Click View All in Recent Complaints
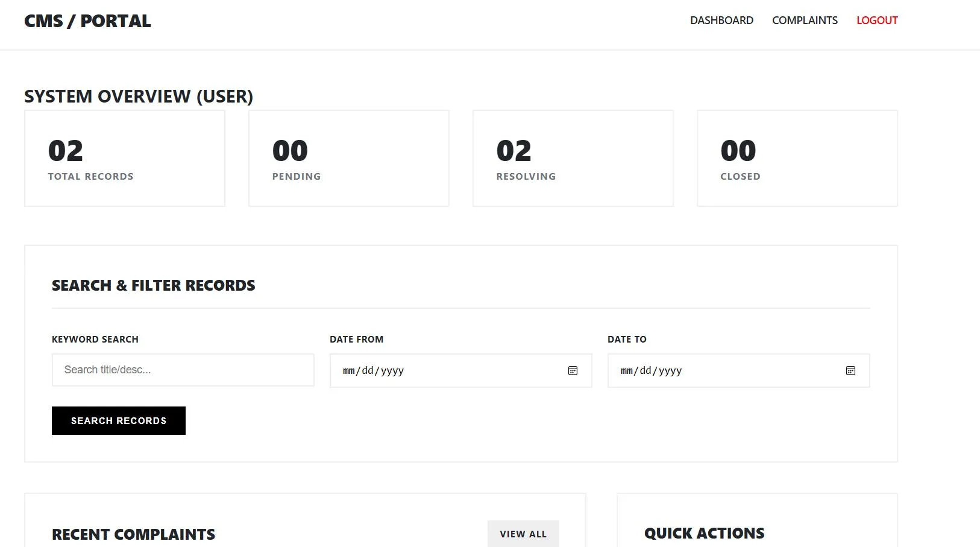Viewport: 980px width, 547px height. click(x=523, y=534)
